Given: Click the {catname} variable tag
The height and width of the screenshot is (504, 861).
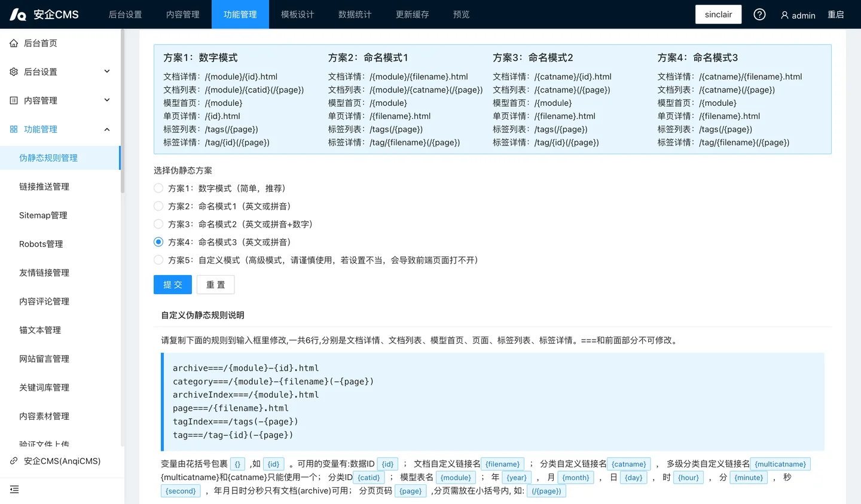Looking at the screenshot, I should (x=628, y=464).
